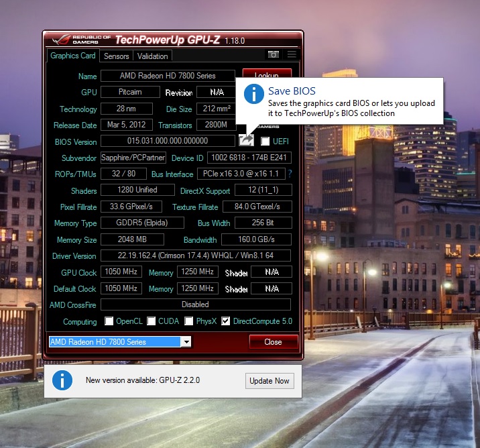Screen dimensions: 480x448
Task: Open the Validation tab
Action: click(152, 56)
